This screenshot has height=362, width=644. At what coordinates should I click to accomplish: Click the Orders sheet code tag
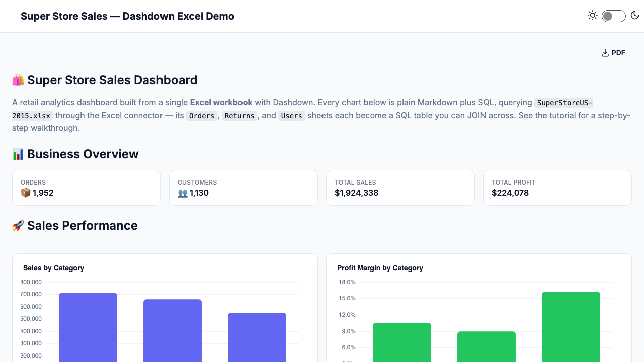pos(202,116)
